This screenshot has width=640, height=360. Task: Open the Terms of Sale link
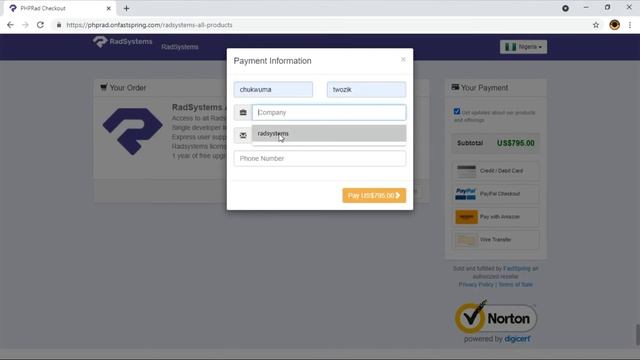516,284
